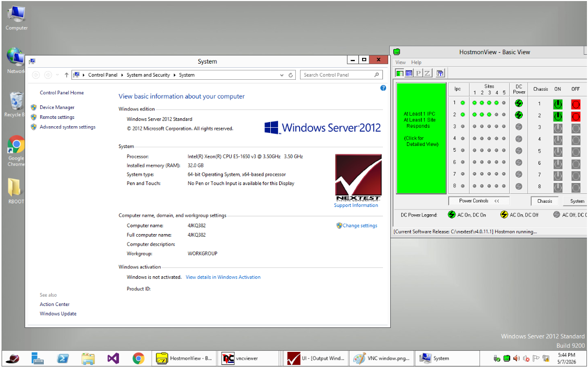Click the ON button for chassis 3
Viewport: 588px width, 367px height.
tap(558, 128)
